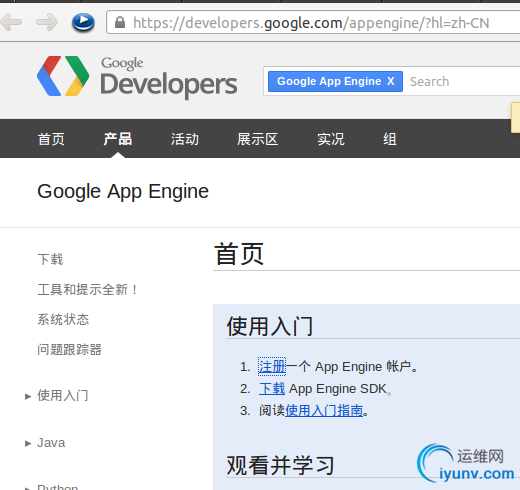Image resolution: width=520 pixels, height=490 pixels.
Task: Click the 使用入门指南 guide link
Action: tap(324, 411)
